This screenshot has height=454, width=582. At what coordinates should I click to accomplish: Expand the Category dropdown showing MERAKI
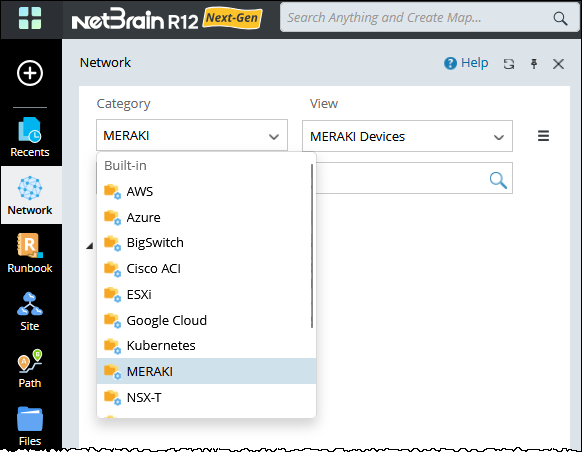pos(192,135)
